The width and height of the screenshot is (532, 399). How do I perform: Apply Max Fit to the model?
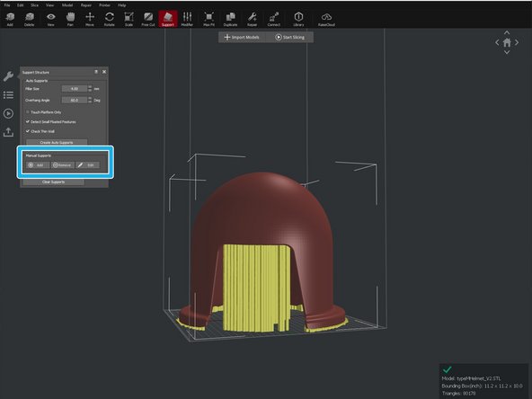(x=209, y=19)
